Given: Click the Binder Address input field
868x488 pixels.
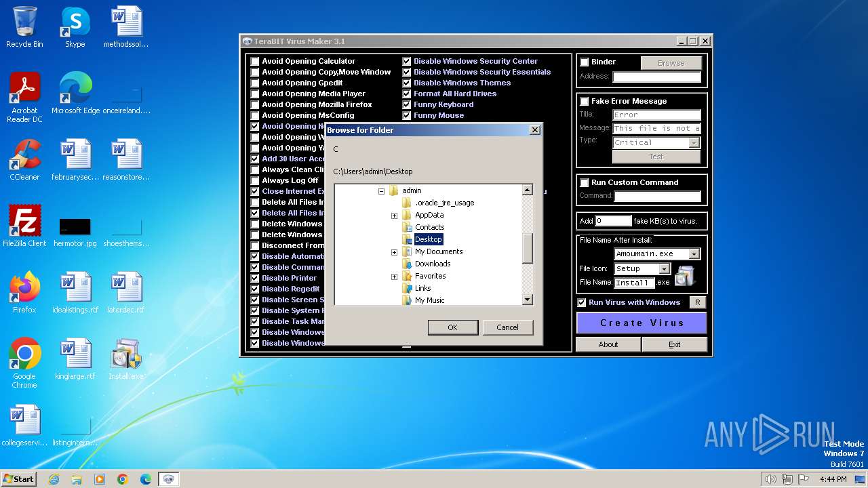Looking at the screenshot, I should click(656, 77).
